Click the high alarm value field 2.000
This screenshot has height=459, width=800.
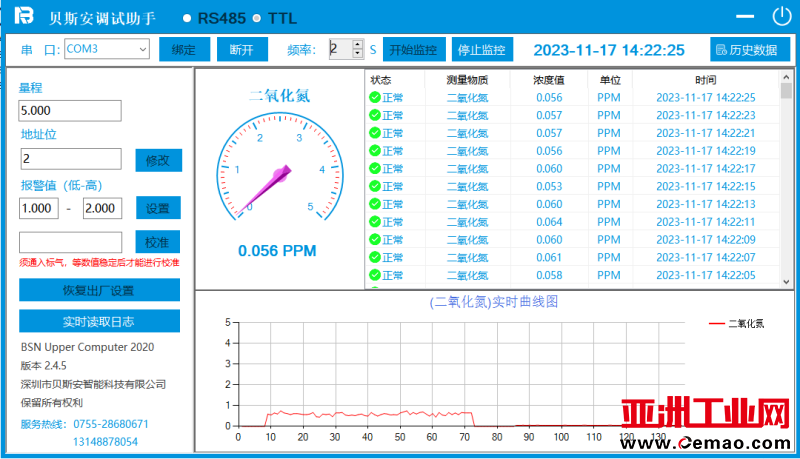(103, 208)
